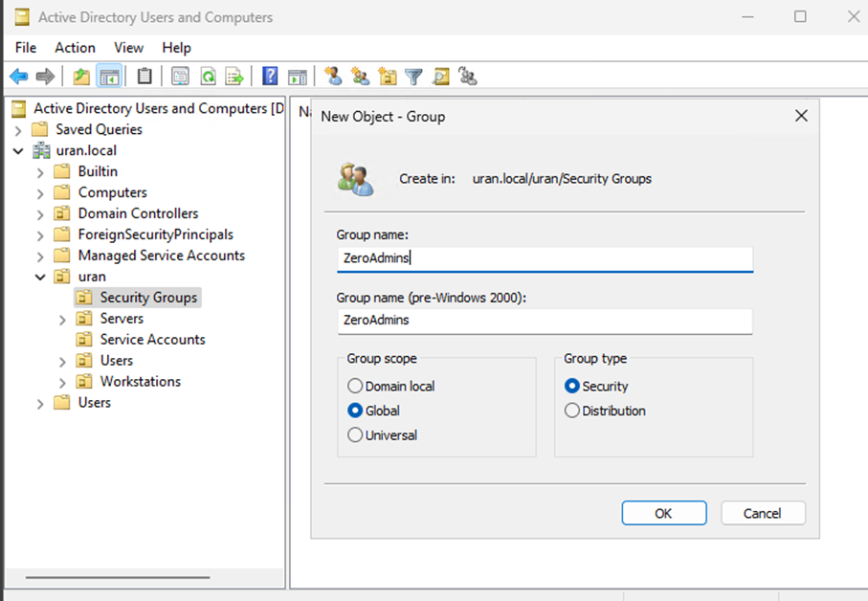Expand the ForeignSecurityPrincipals node
The width and height of the screenshot is (868, 601).
click(40, 235)
